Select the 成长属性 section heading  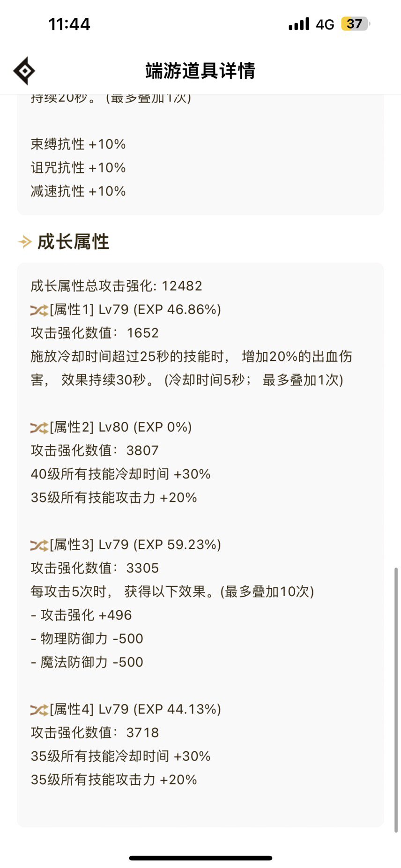[x=73, y=242]
